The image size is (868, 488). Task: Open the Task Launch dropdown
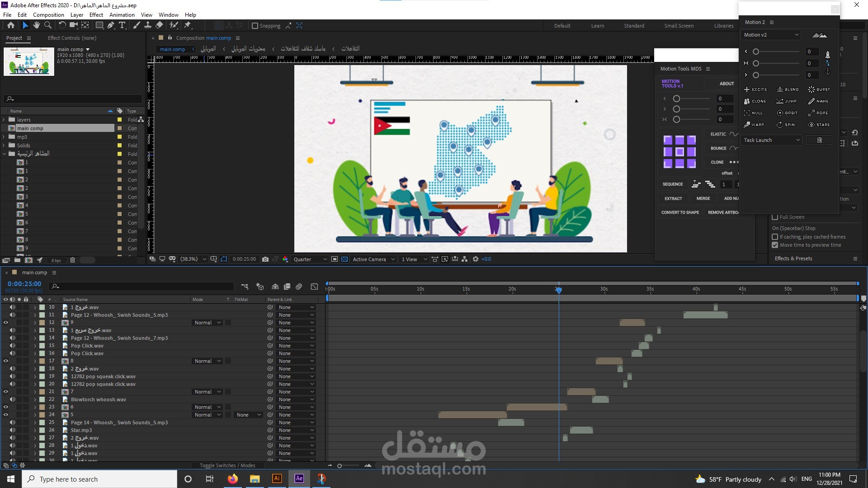point(771,140)
